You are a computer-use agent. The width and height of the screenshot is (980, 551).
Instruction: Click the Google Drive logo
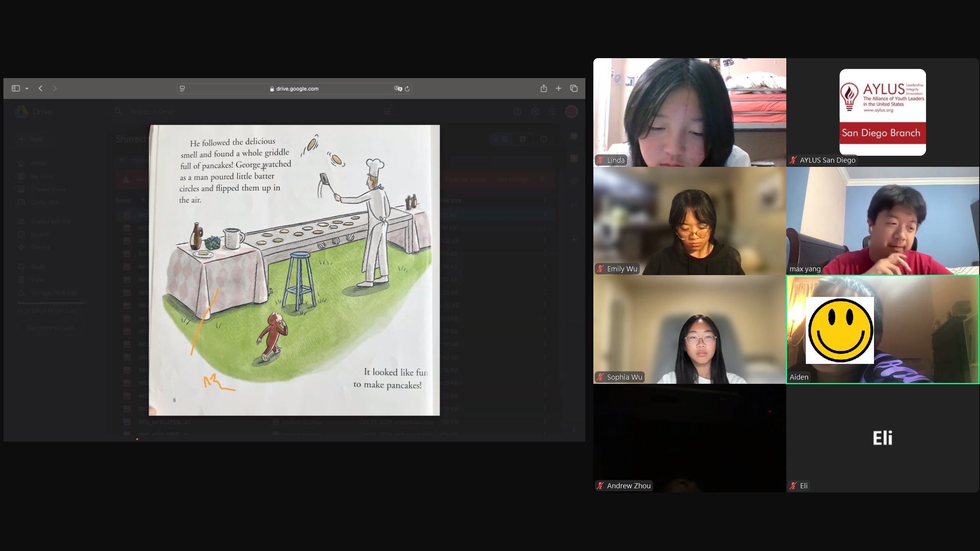point(21,111)
